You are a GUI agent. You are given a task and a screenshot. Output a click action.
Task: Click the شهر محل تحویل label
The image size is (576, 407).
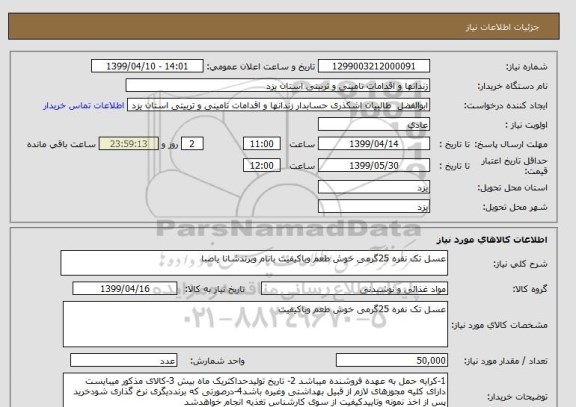[515, 207]
